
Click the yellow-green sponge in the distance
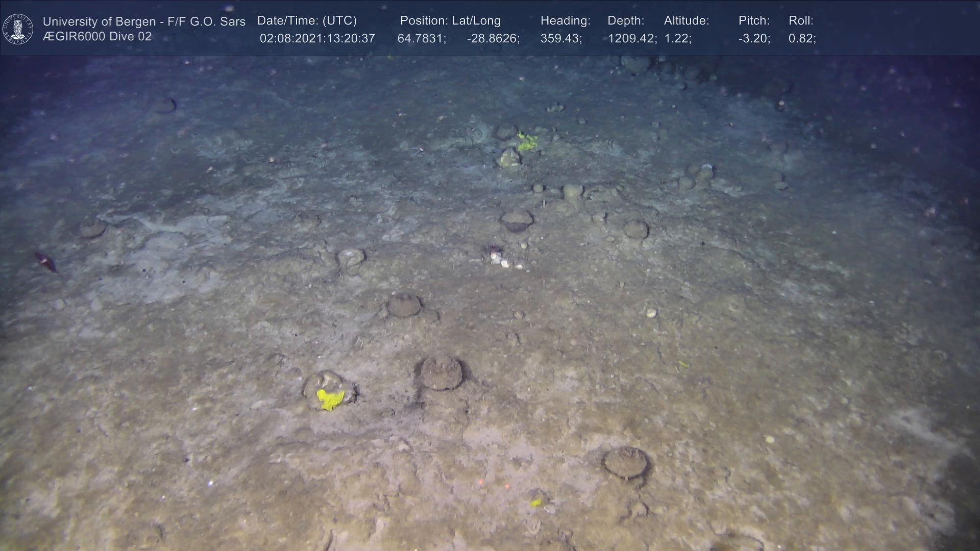[527, 142]
